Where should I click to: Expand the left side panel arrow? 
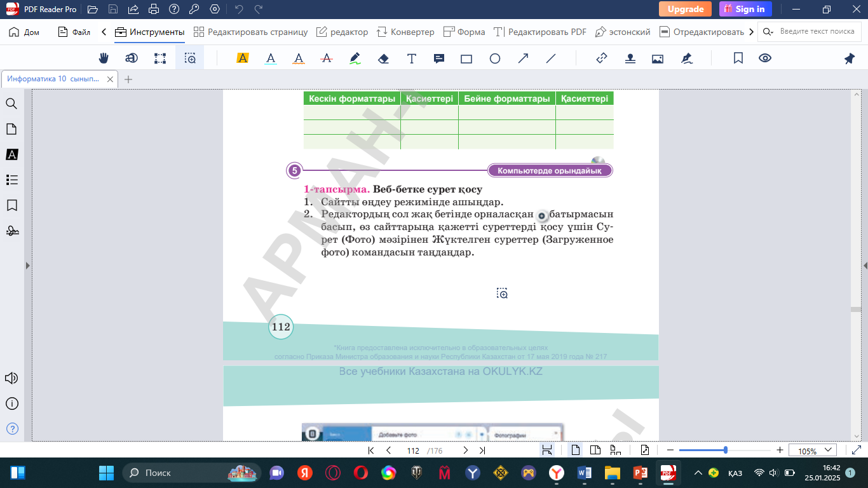pyautogui.click(x=27, y=266)
